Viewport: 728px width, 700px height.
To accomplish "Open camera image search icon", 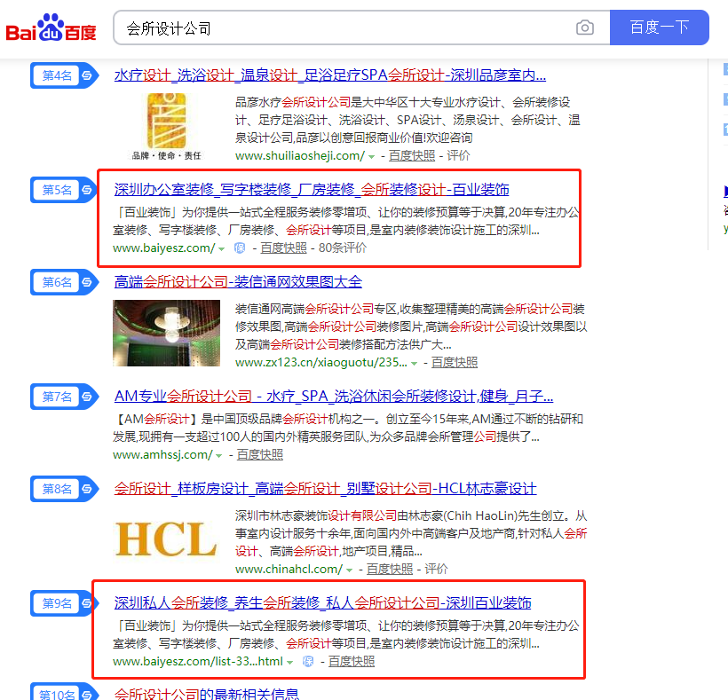I will [x=585, y=28].
